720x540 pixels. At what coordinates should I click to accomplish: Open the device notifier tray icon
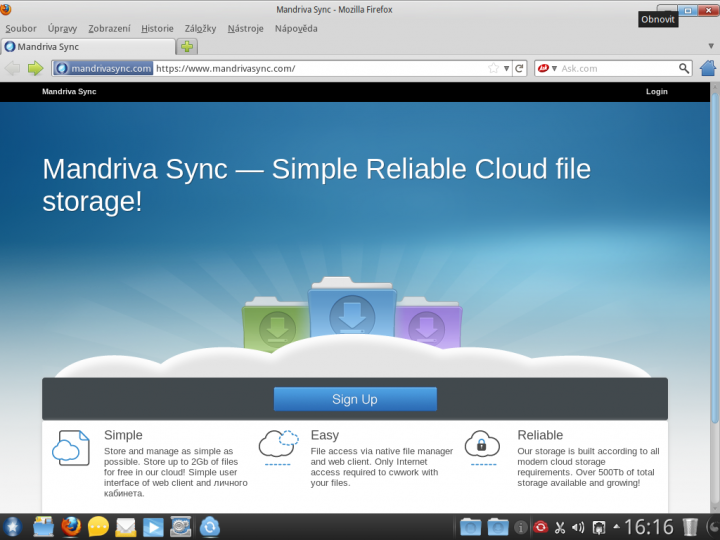pyautogui.click(x=598, y=527)
